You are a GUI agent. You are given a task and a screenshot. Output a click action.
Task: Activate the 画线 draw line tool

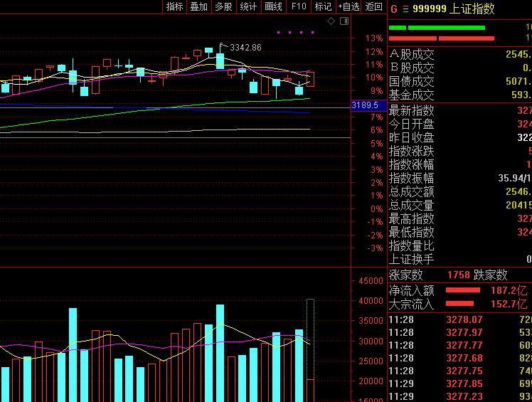tap(273, 6)
